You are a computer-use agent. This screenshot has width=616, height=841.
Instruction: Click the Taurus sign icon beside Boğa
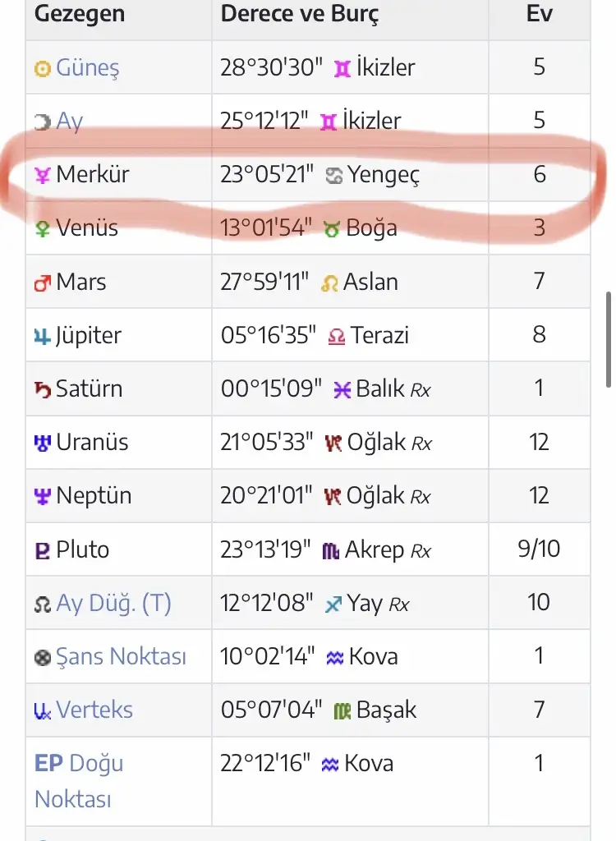click(332, 229)
